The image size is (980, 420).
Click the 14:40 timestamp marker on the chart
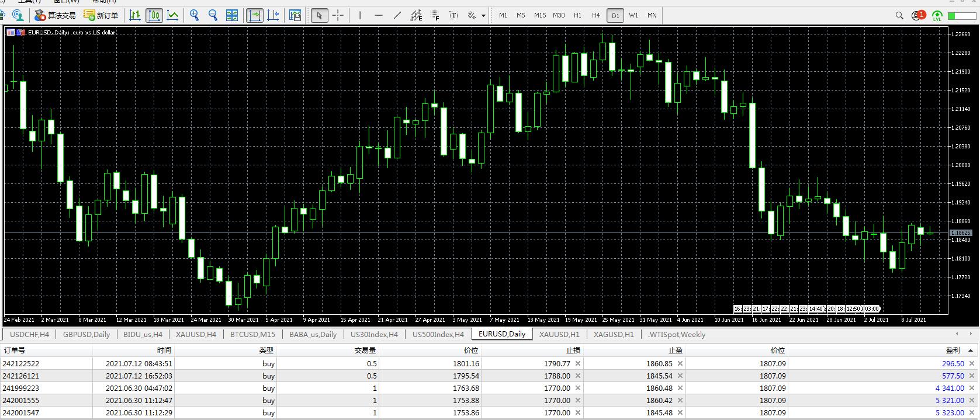point(816,309)
